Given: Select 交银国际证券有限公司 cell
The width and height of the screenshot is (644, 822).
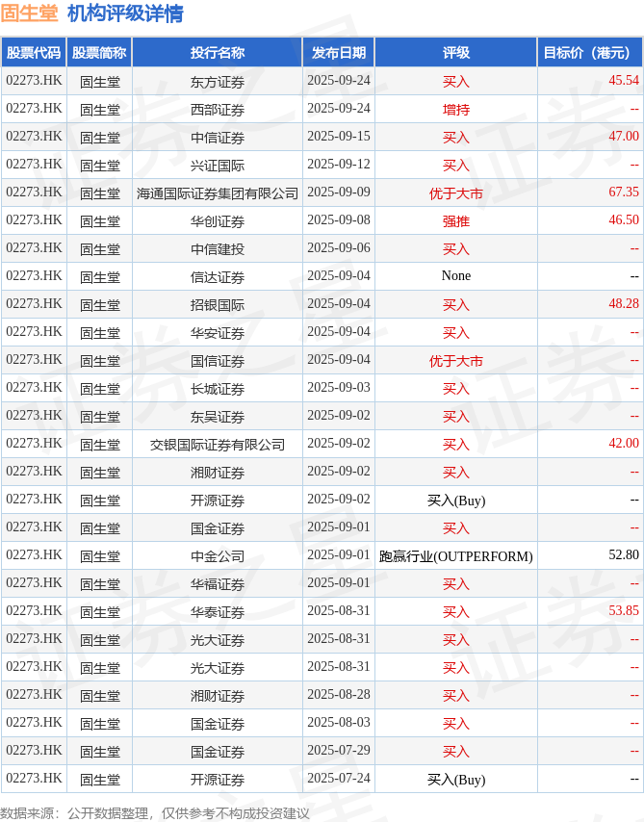Looking at the screenshot, I should (x=218, y=444).
